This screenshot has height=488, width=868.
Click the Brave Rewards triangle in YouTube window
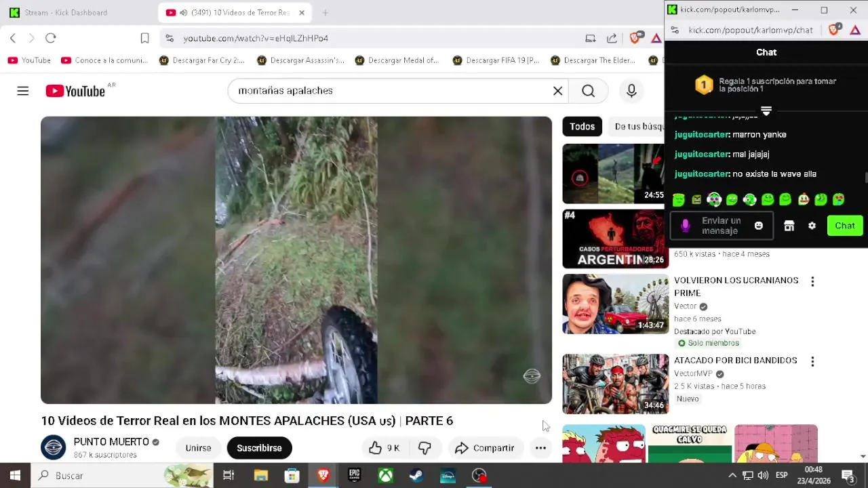point(656,38)
